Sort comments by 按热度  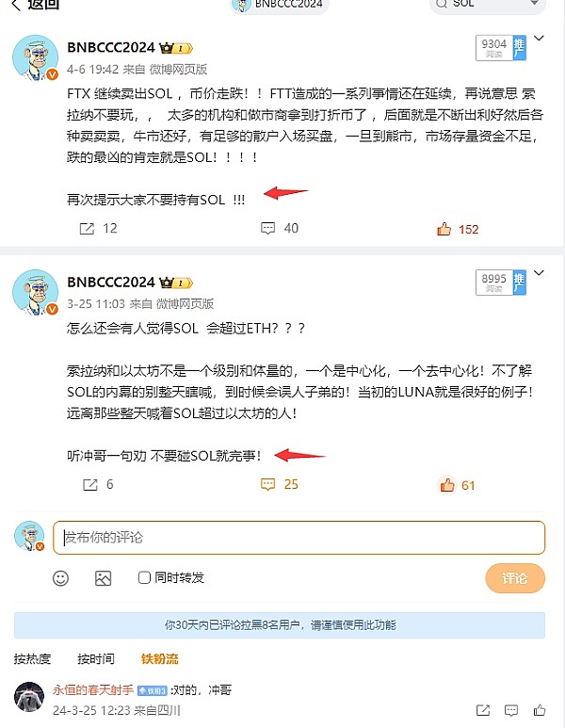(x=32, y=659)
